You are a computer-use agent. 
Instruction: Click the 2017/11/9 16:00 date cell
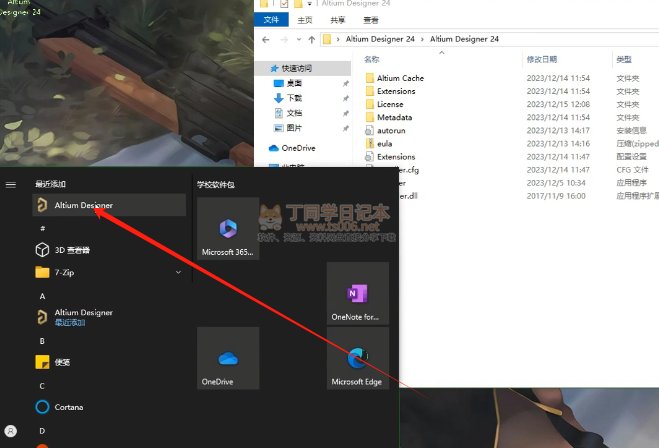click(556, 196)
